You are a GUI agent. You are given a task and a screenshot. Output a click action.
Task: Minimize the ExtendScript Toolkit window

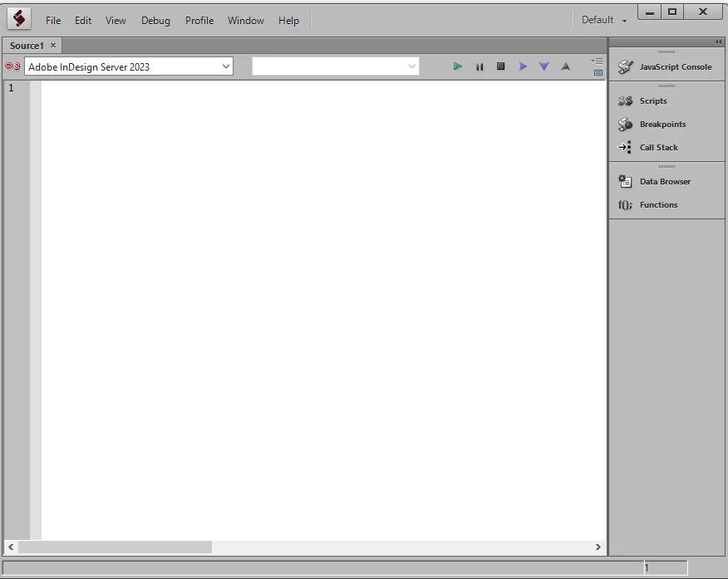[x=650, y=12]
